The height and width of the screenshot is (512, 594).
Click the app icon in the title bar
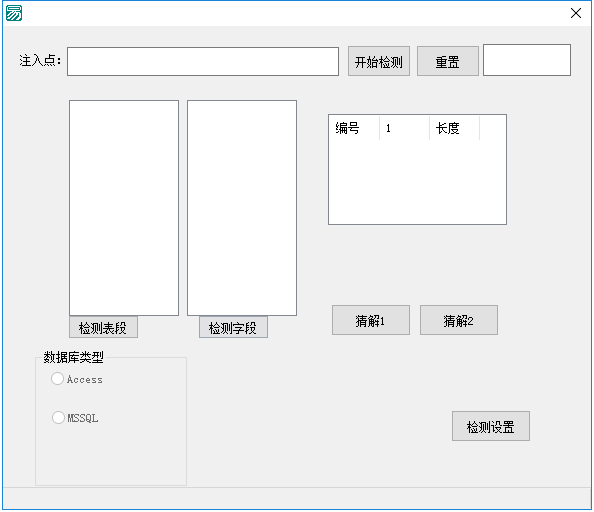click(x=14, y=13)
